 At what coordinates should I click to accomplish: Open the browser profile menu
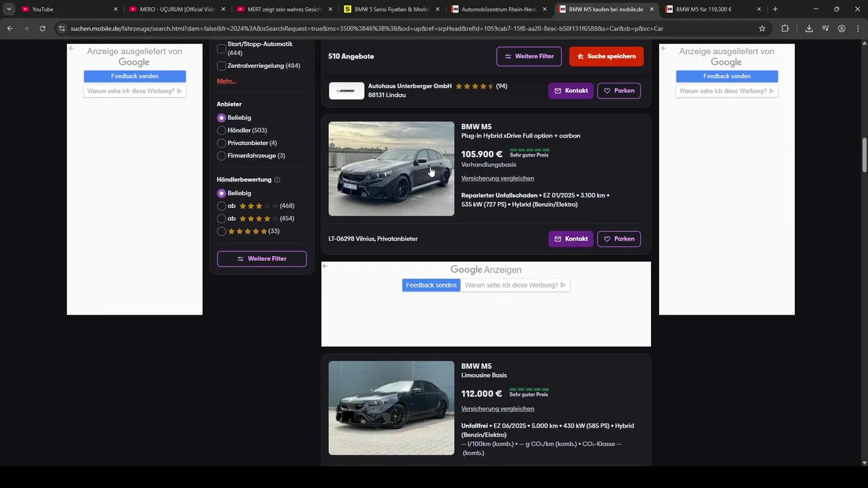click(842, 28)
